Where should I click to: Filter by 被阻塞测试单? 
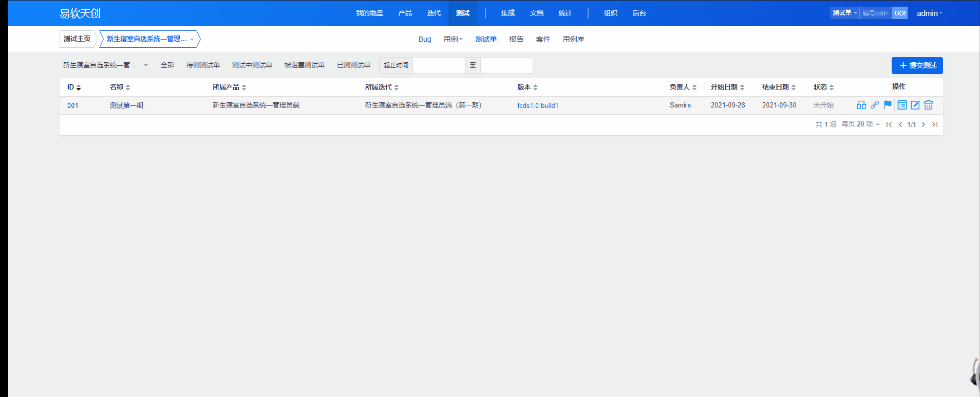[x=305, y=65]
